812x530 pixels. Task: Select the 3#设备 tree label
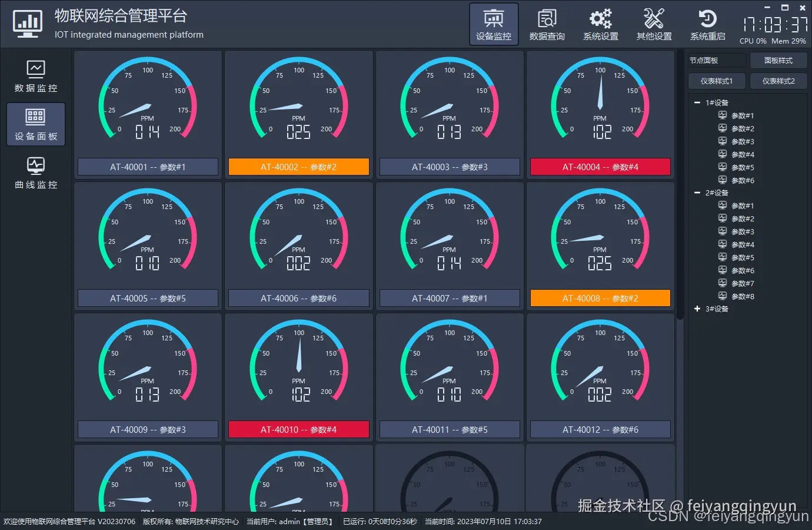(717, 309)
